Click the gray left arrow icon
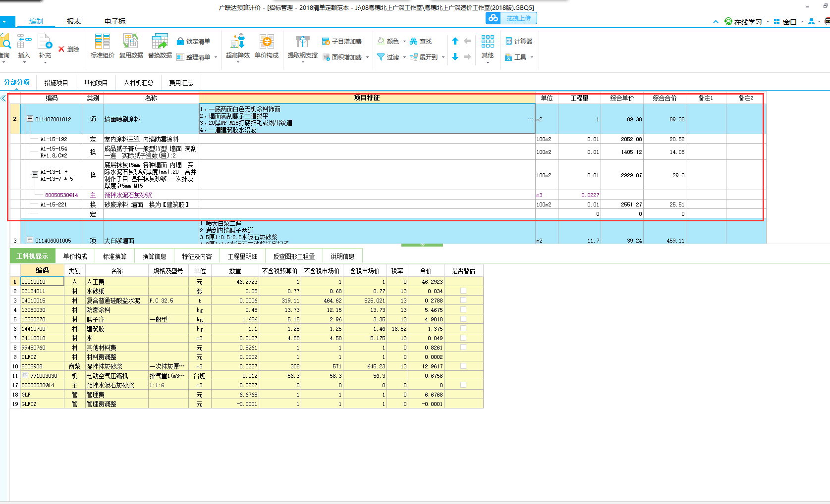 click(468, 41)
